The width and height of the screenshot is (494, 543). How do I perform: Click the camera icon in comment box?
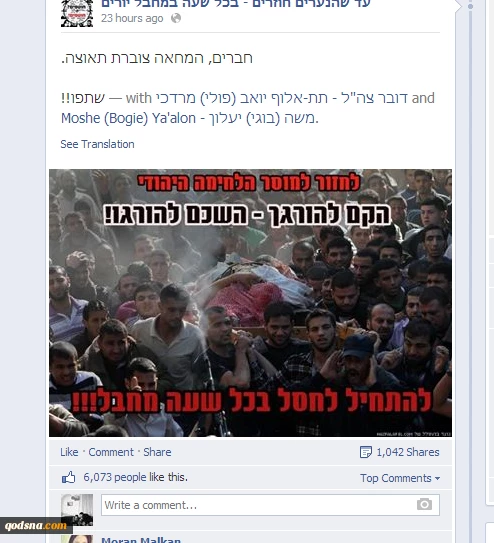(424, 504)
